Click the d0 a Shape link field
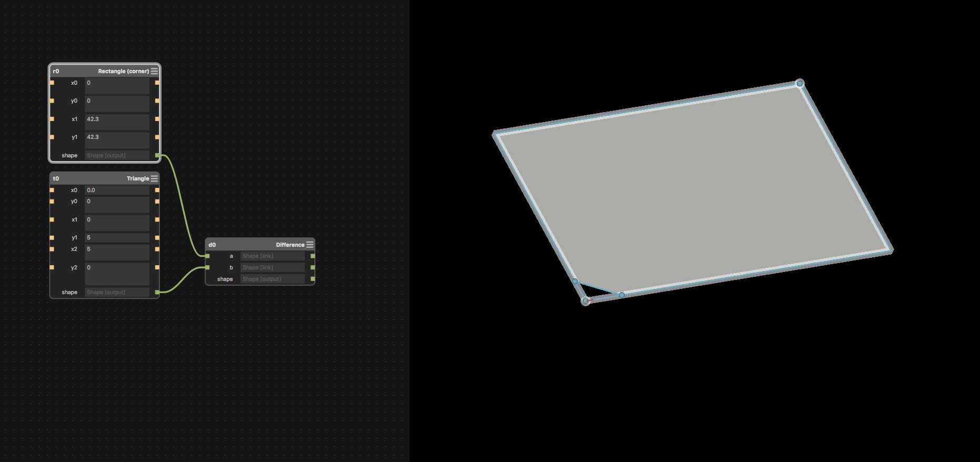Screen dimensions: 980x462 click(x=273, y=256)
